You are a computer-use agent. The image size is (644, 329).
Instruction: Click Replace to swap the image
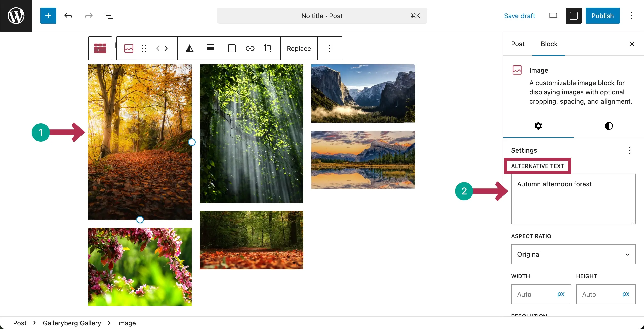[299, 48]
